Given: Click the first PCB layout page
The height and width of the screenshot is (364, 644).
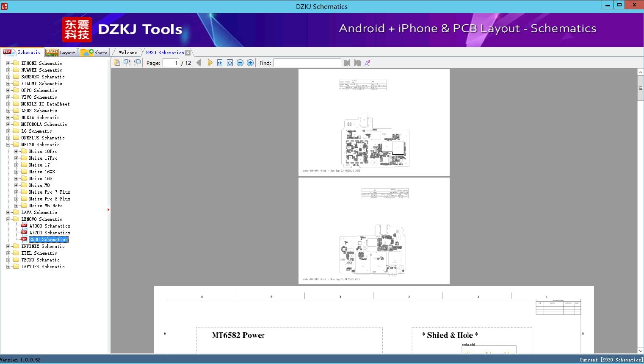Looking at the screenshot, I should pyautogui.click(x=374, y=122).
